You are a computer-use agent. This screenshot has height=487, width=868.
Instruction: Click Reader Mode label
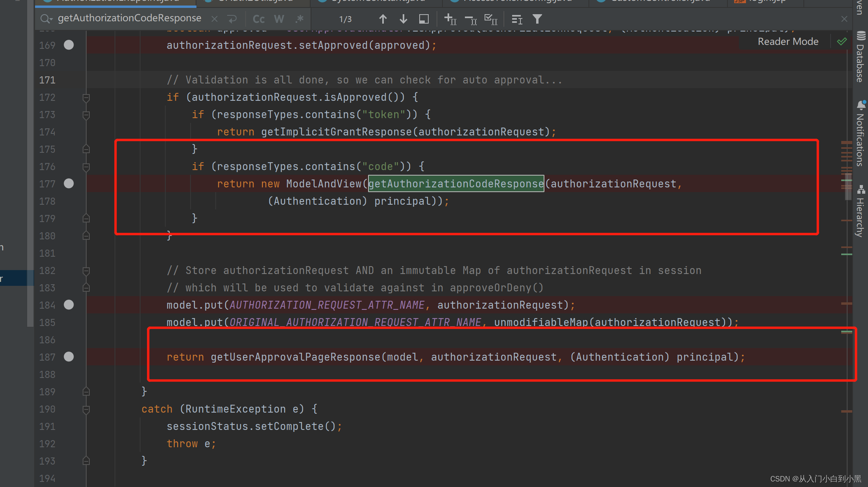pos(788,41)
